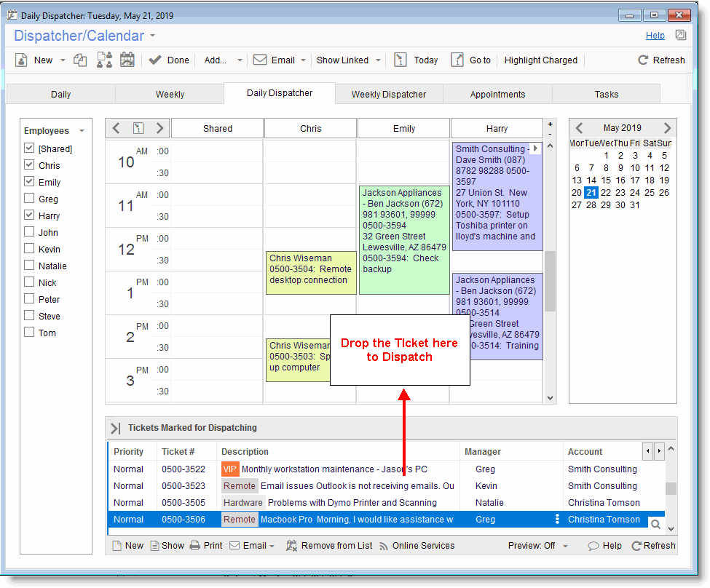Viewport: 710px width, 588px height.
Task: Open the Show Linked dropdown
Action: pyautogui.click(x=378, y=60)
